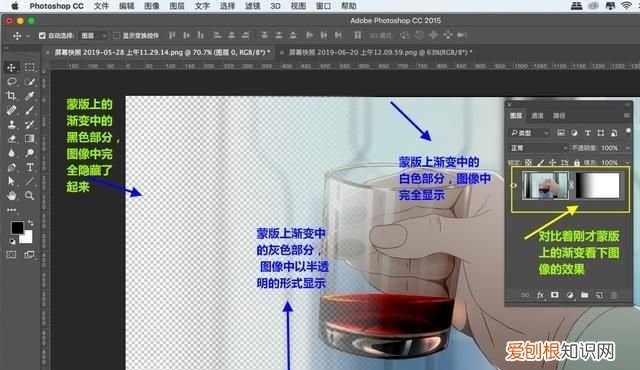Select the gradient layer mask thumbnail
Viewport: 640px width, 370px height.
click(x=597, y=185)
